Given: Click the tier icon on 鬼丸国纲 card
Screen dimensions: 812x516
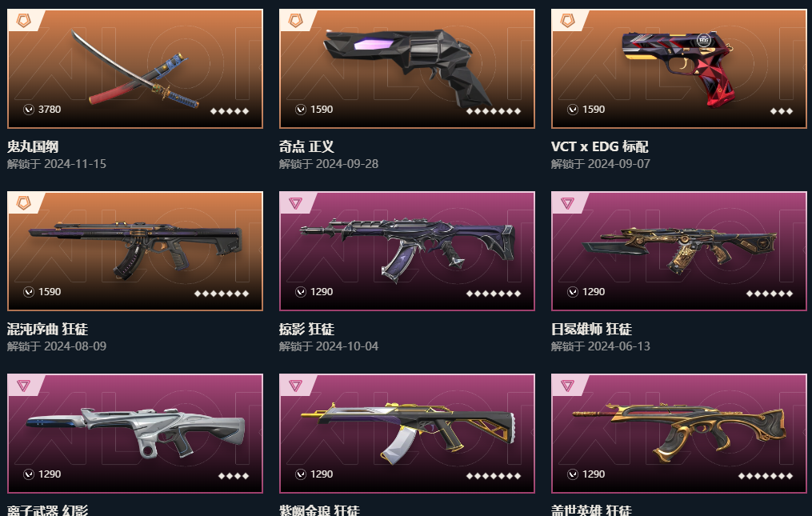Looking at the screenshot, I should point(24,21).
